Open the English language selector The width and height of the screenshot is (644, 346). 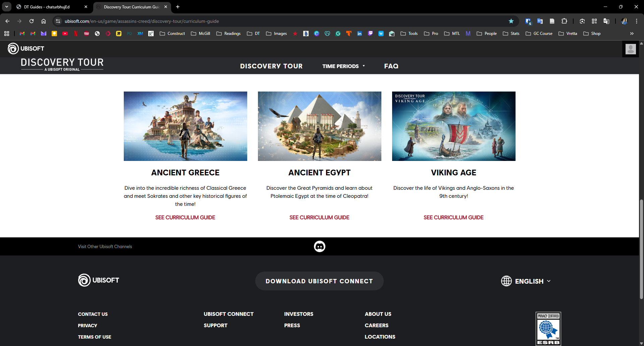[x=526, y=281]
